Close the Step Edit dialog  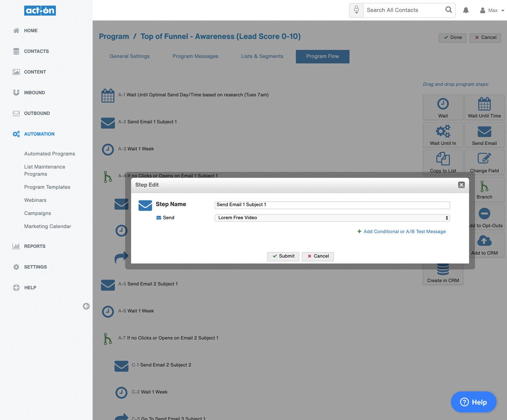[461, 185]
